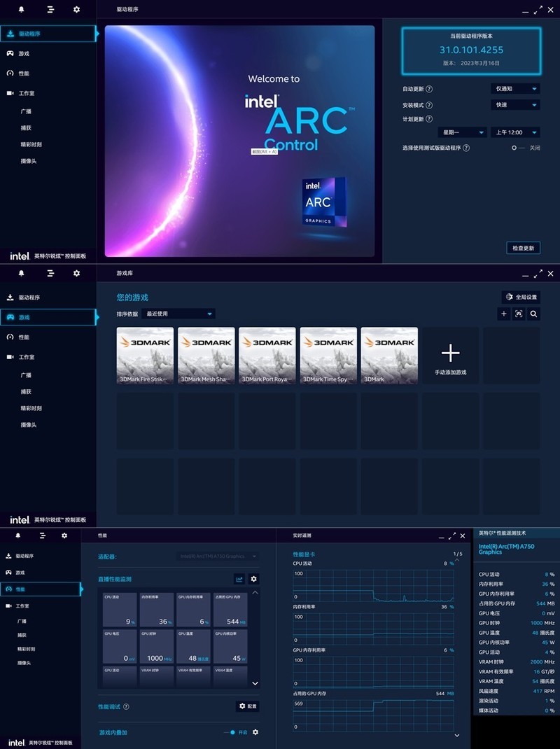Viewport: 560px width, 749px height.
Task: Open settings gear in the Performance window header
Action: [x=64, y=535]
